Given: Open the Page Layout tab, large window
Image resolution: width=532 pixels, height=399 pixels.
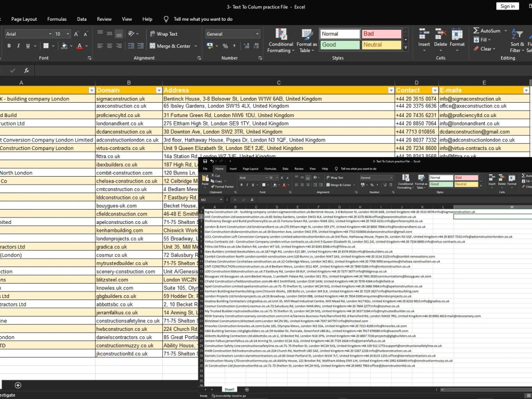Looking at the screenshot, I should pyautogui.click(x=24, y=19).
